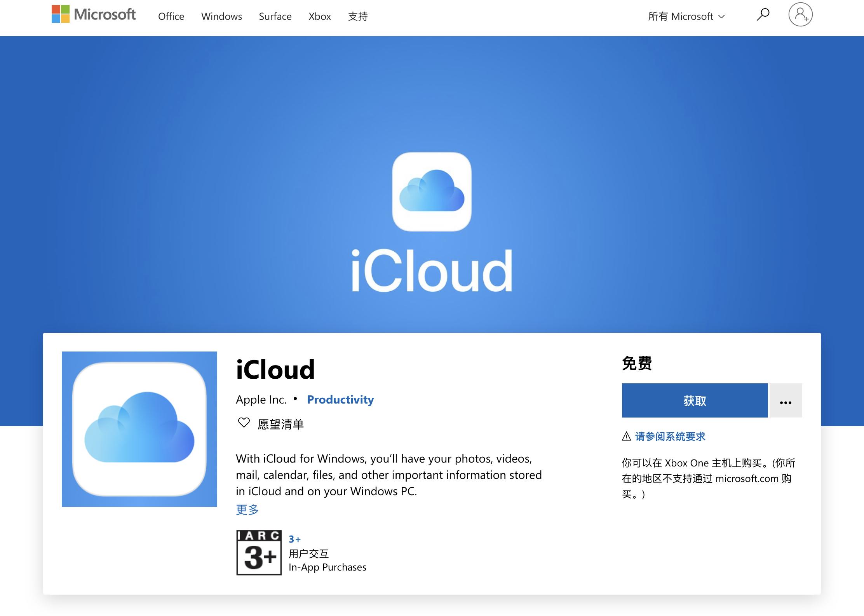Screen dimensions: 864x616
Task: Open the search
Action: (762, 15)
